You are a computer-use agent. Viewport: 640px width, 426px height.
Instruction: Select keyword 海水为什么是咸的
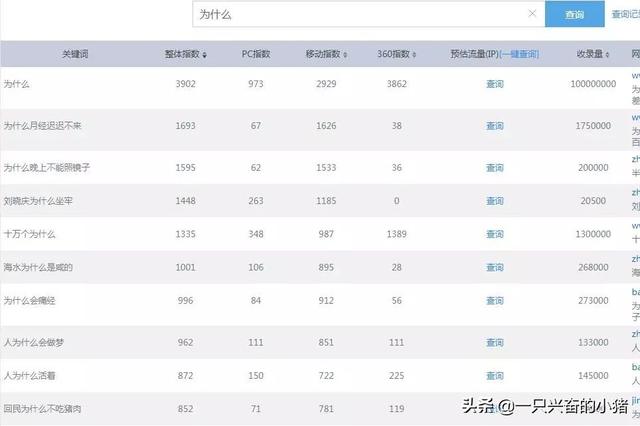[x=38, y=267]
